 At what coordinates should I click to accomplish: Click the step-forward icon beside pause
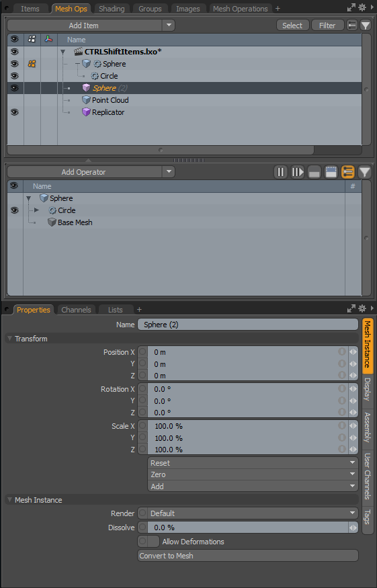[297, 172]
